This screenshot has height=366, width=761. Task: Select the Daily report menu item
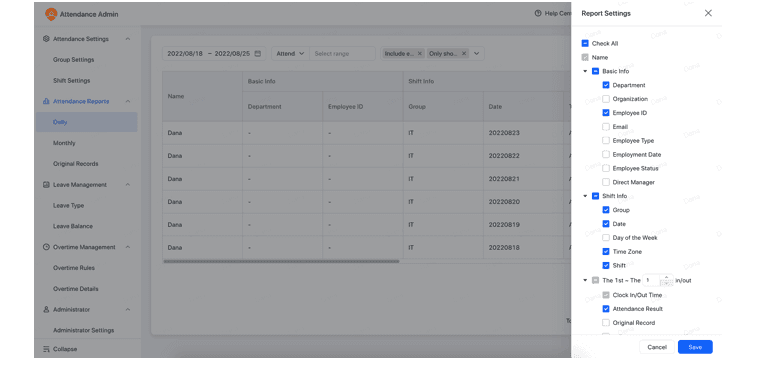86,122
